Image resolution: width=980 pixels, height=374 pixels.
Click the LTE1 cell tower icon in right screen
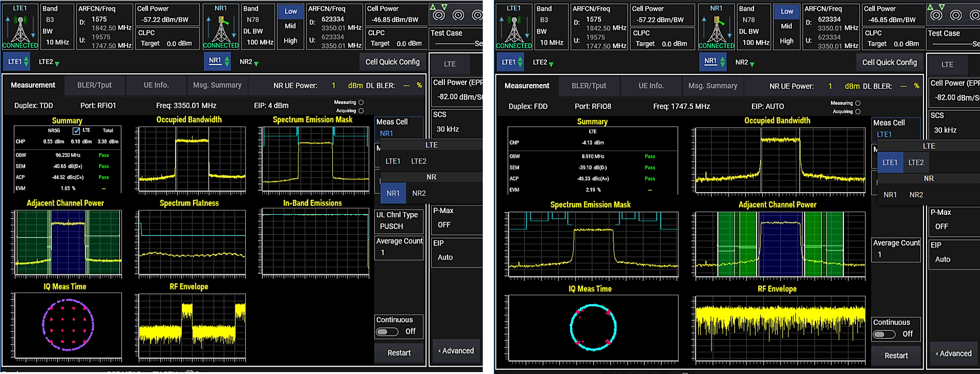coord(514,29)
